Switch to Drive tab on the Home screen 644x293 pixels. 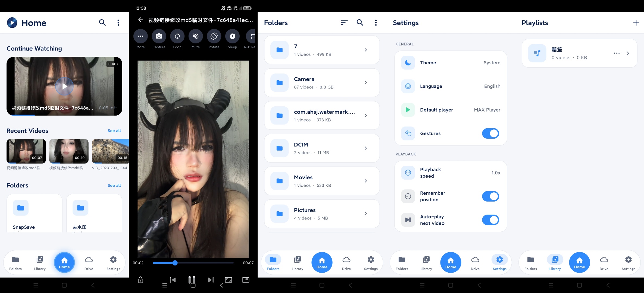click(x=89, y=263)
